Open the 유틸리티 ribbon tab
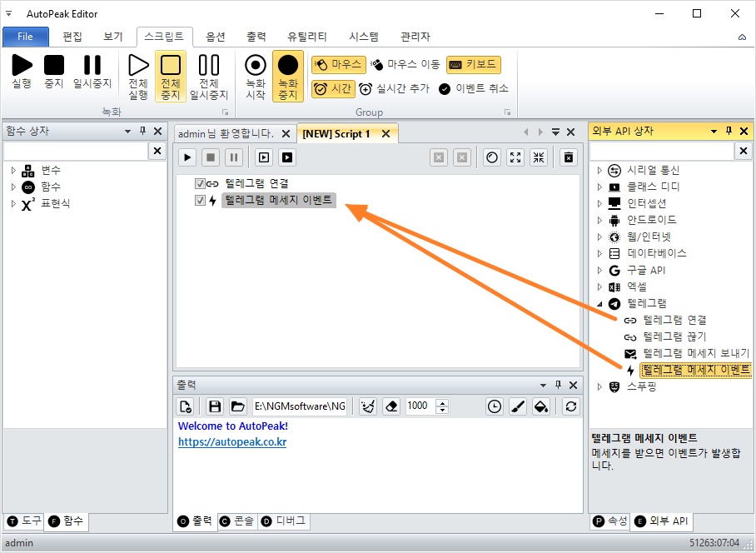The width and height of the screenshot is (756, 553). point(307,37)
